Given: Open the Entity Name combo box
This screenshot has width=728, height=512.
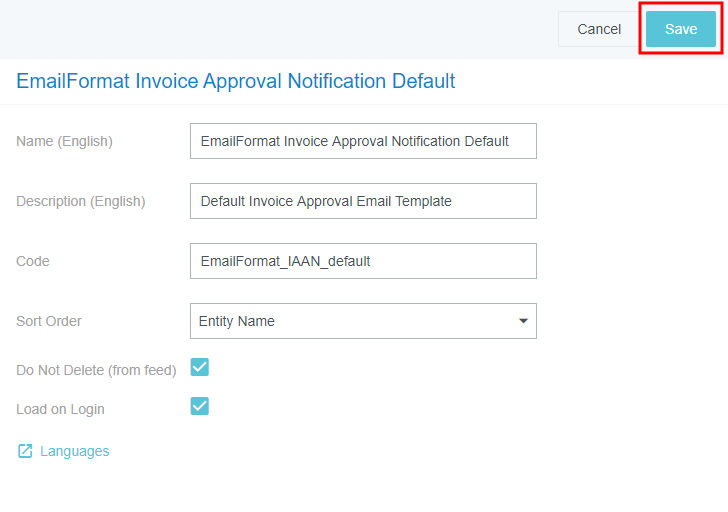Looking at the screenshot, I should click(x=350, y=321).
